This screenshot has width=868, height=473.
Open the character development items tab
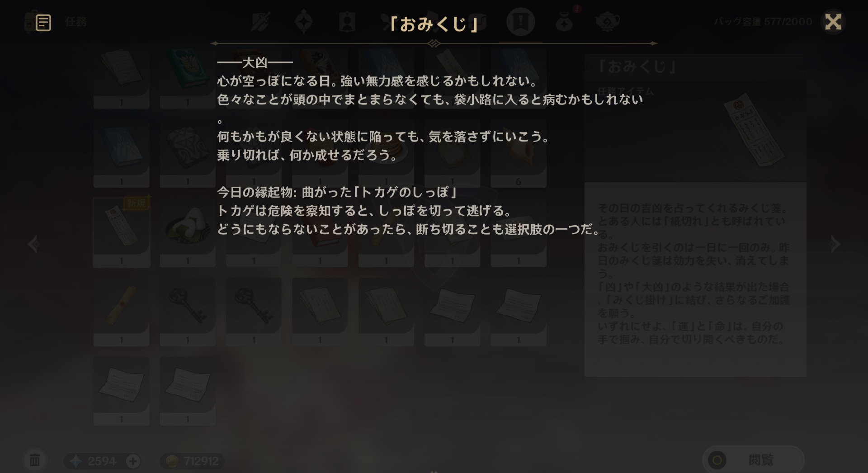347,22
